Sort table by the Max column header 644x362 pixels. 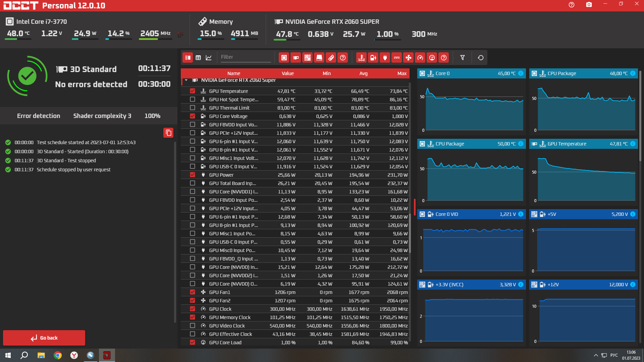tap(401, 73)
